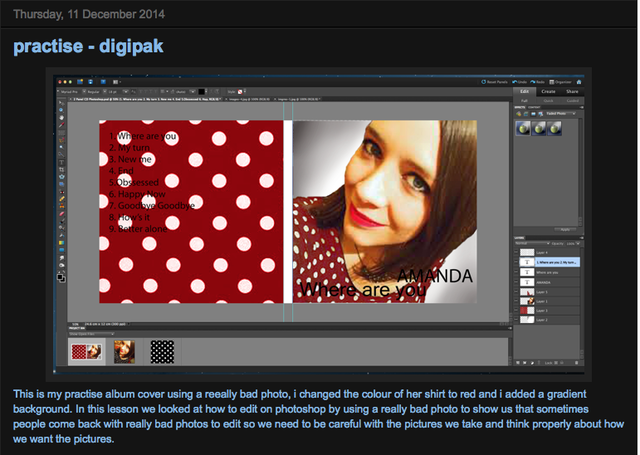Screen dimensions: 640x455
Task: Click the Undo button
Action: (520, 82)
